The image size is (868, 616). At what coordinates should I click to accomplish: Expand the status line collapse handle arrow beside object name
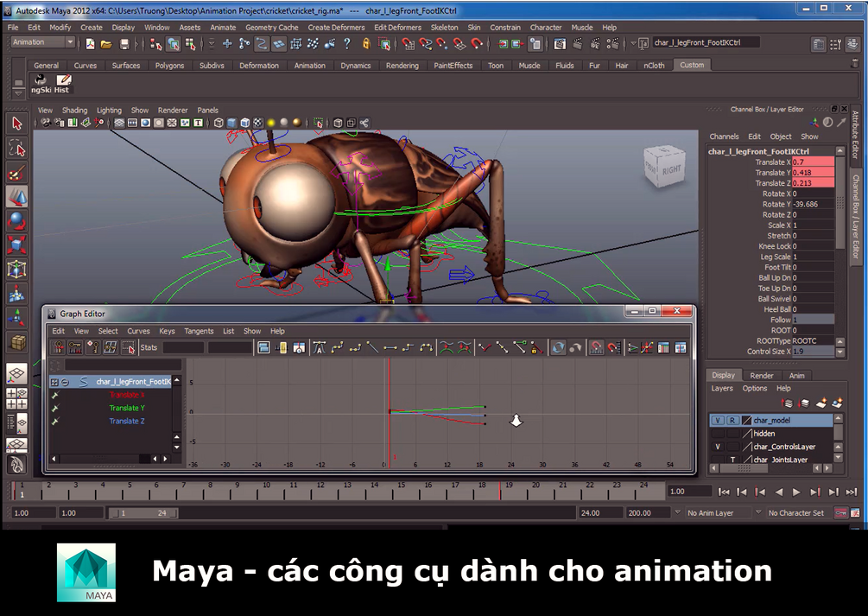634,42
